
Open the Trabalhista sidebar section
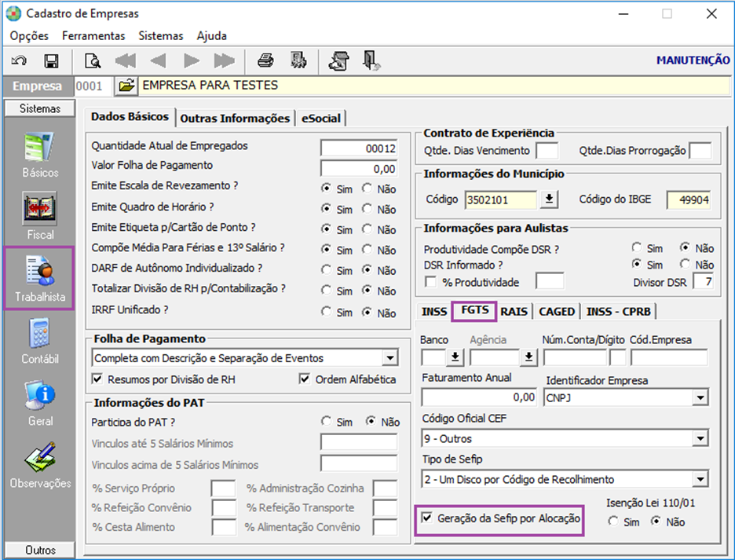coord(39,279)
